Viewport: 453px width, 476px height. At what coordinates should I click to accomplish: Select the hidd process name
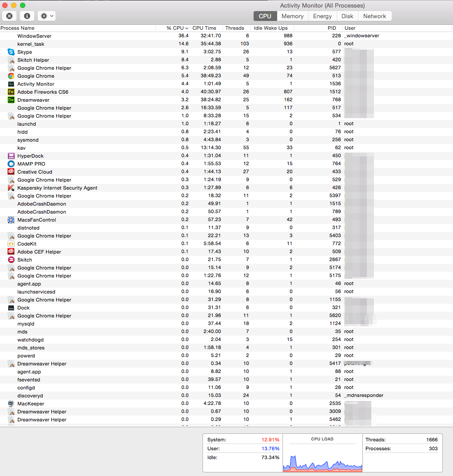point(23,132)
